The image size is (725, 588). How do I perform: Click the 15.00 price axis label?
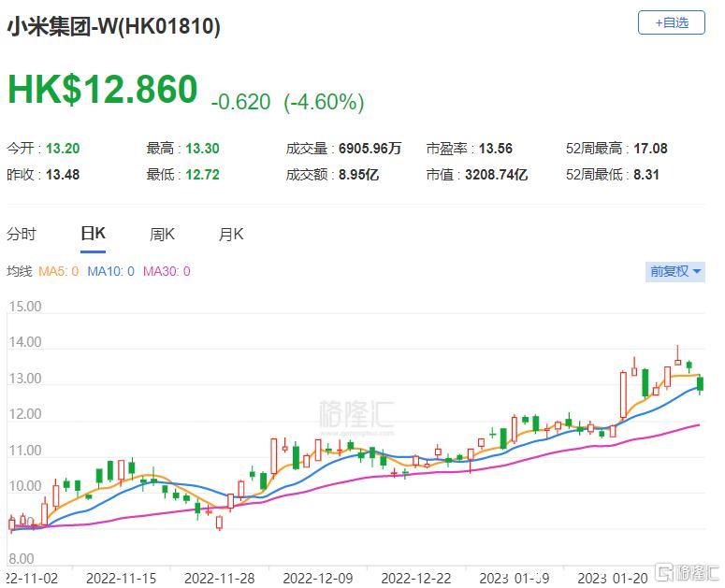tap(25, 307)
